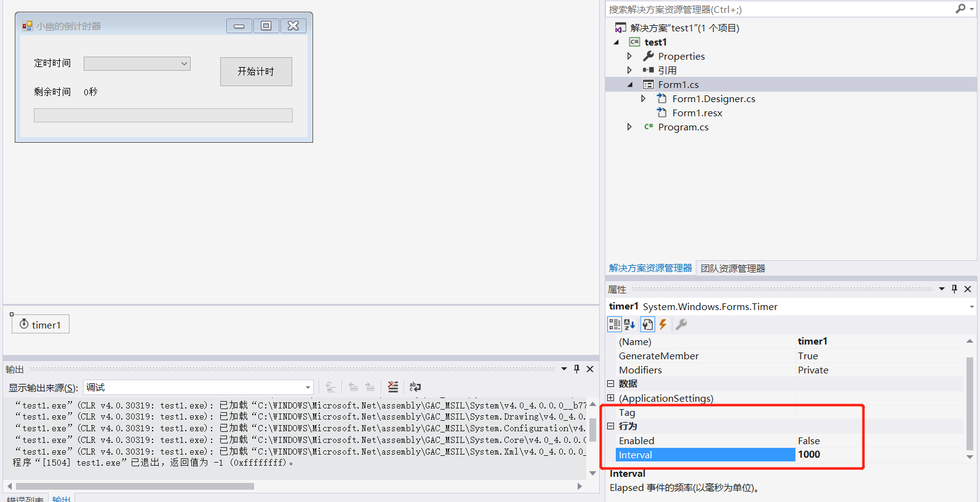Screen dimensions: 980x502
Task: Collapse the Form1.cs node
Action: pos(630,85)
